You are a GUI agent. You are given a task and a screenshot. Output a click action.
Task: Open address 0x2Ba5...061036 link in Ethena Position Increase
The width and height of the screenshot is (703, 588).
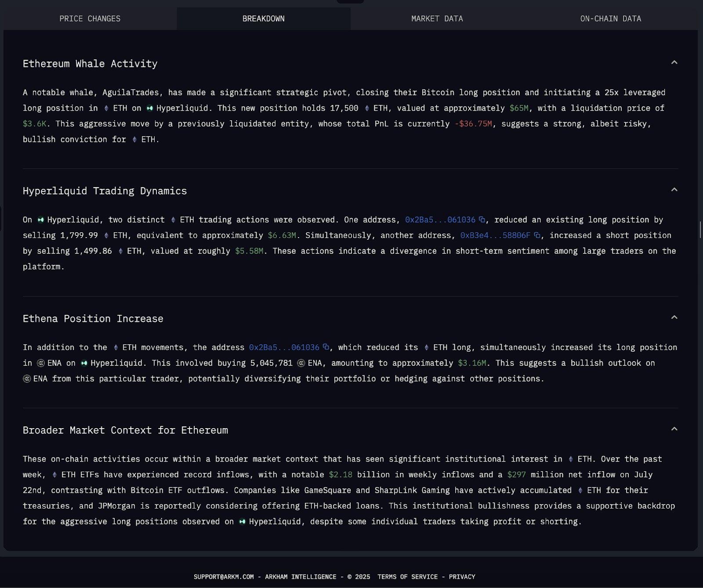(x=284, y=347)
